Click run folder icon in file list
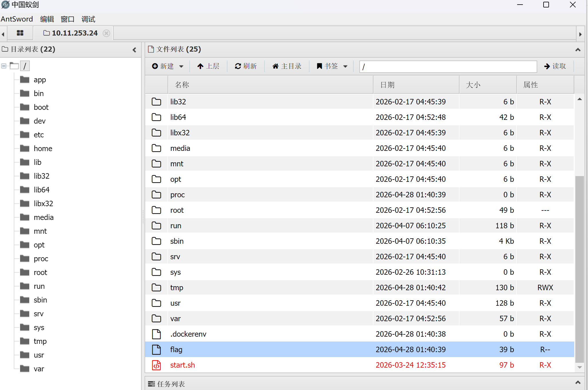 156,225
